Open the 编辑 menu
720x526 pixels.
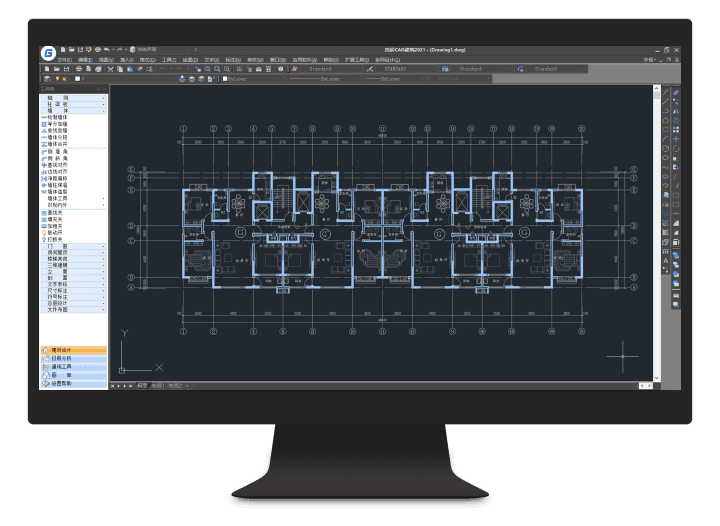point(85,60)
